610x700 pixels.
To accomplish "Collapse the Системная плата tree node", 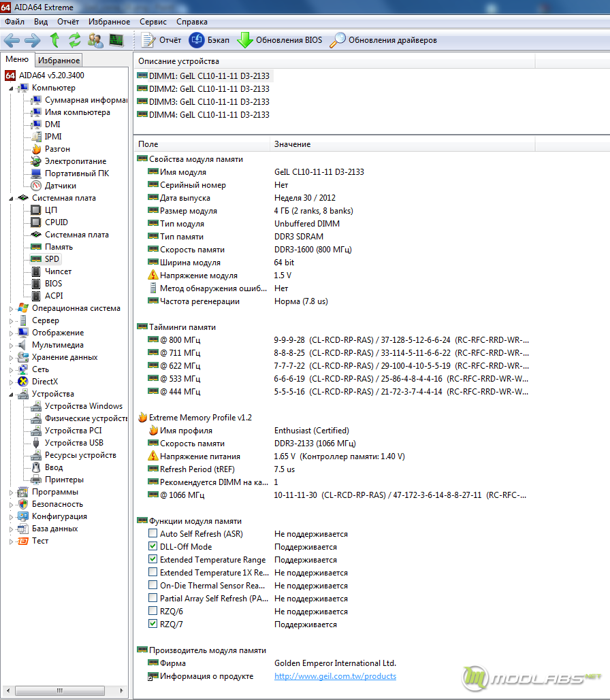I will click(x=11, y=198).
